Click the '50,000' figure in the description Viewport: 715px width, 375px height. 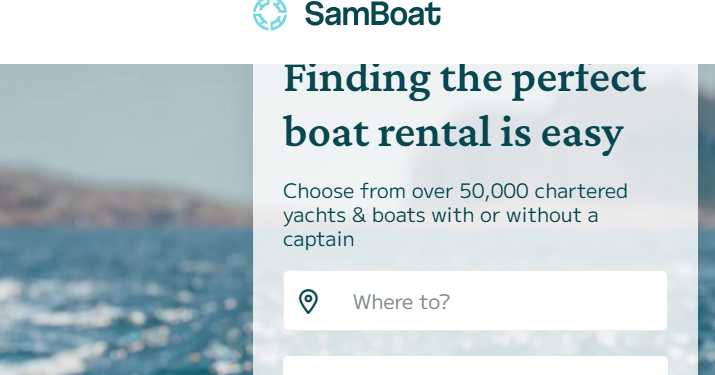tap(494, 191)
